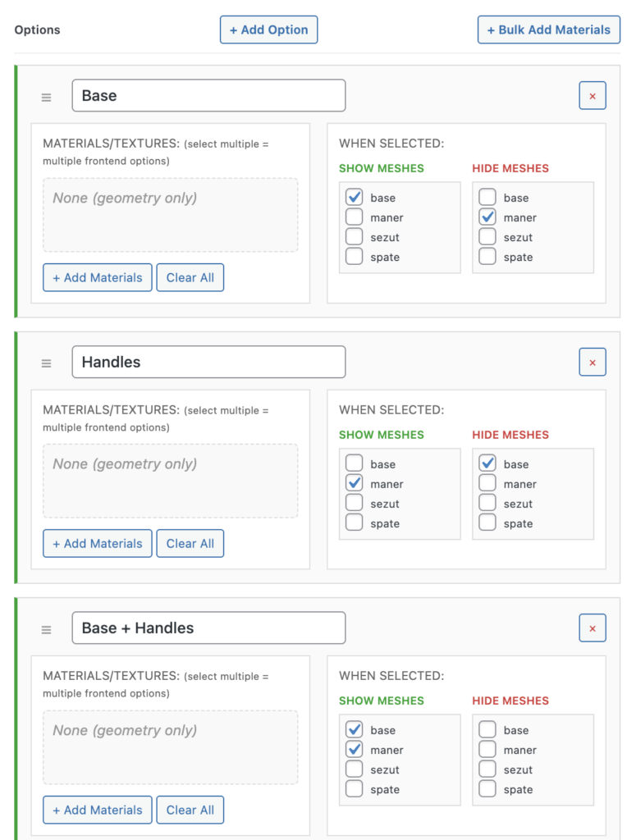Image resolution: width=636 pixels, height=840 pixels.
Task: Click Add Materials in the Base option
Action: 98,277
